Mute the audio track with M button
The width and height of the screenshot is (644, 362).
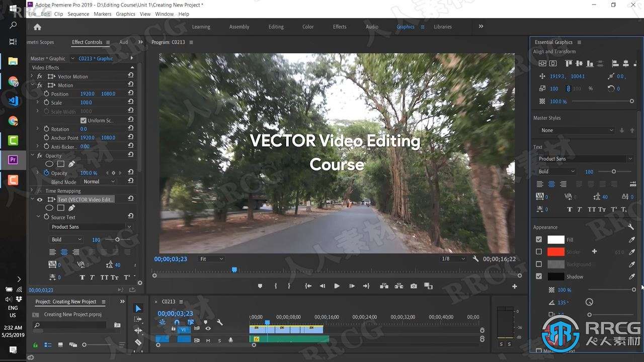208,340
